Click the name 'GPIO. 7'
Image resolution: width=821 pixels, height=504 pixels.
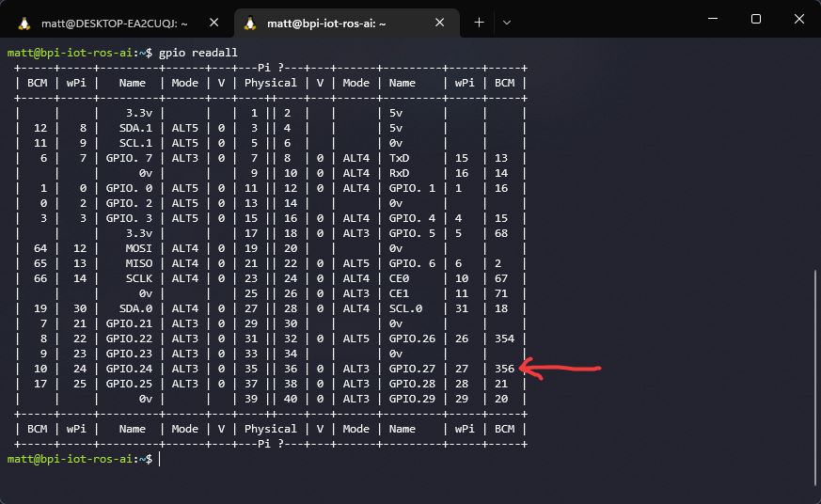tap(129, 158)
